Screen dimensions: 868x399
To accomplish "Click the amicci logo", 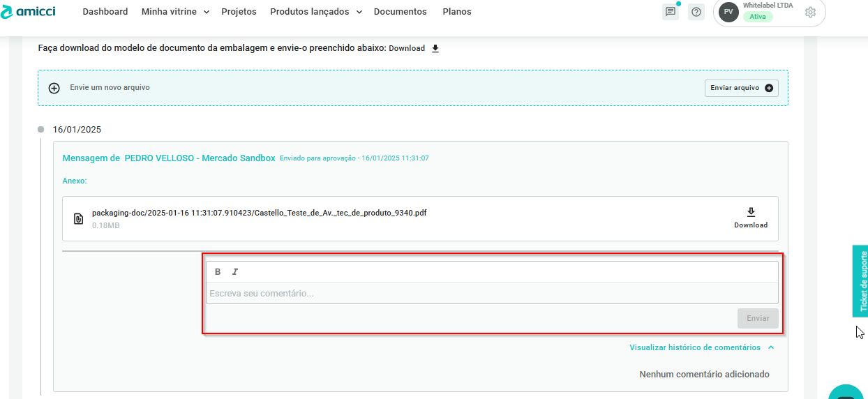I will [x=29, y=11].
